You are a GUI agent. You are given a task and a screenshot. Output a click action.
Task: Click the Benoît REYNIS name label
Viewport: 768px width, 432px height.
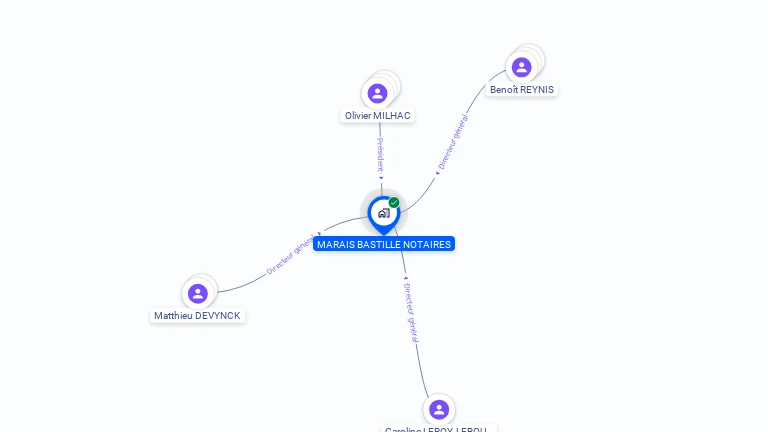tap(522, 90)
